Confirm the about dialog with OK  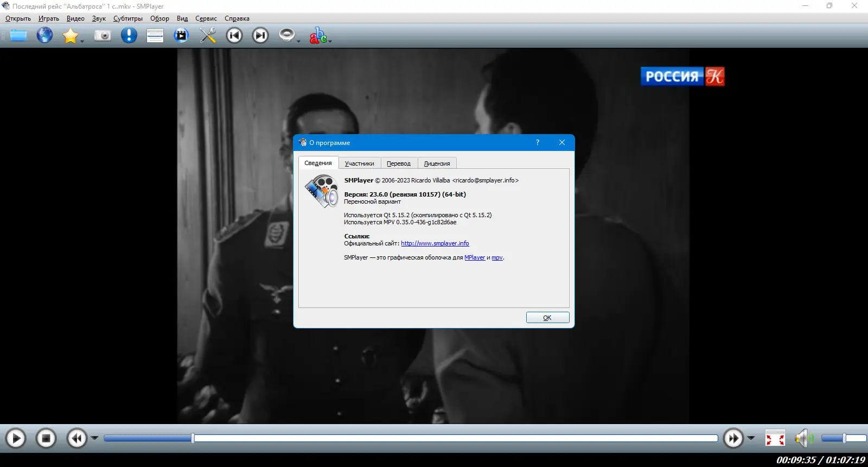[x=547, y=318]
